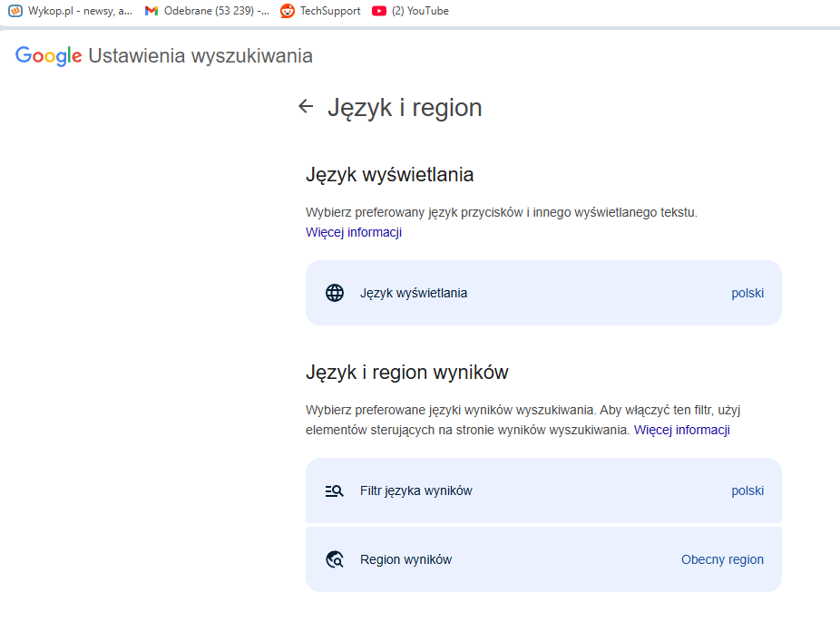Image resolution: width=840 pixels, height=631 pixels.
Task: Click the globe icon for Język wyświetlania
Action: (335, 293)
